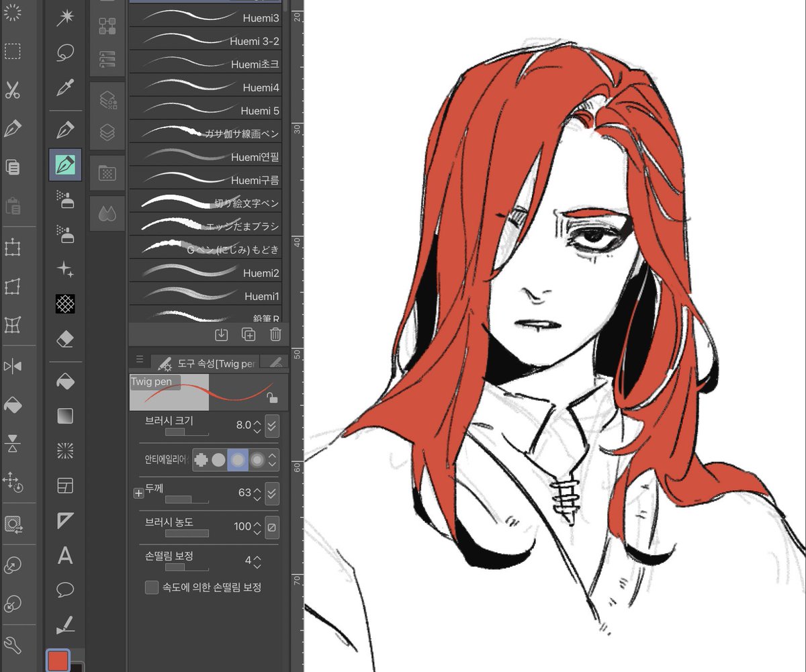This screenshot has height=672, width=806.
Task: Set anti-aliasing to weak (solid circle option)
Action: click(x=218, y=460)
